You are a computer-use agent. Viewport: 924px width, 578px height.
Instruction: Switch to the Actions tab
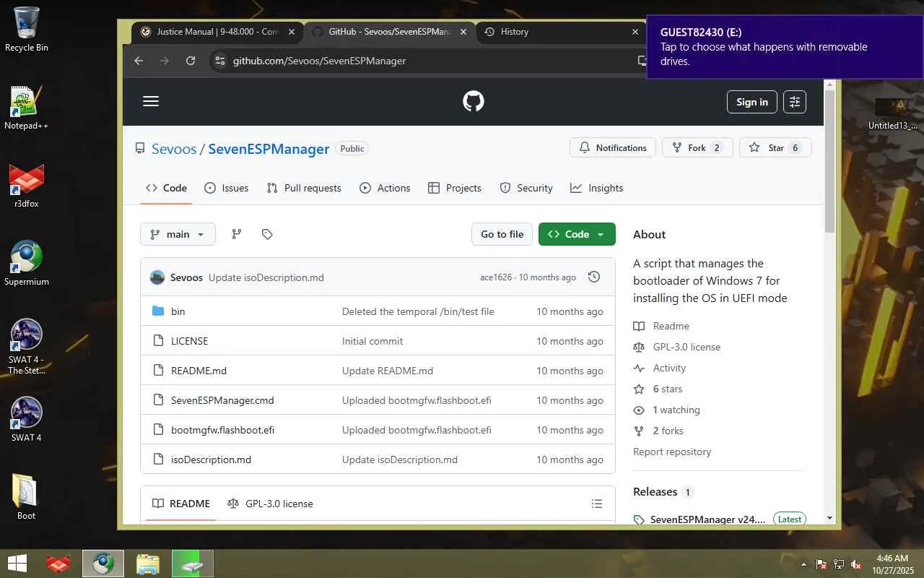tap(385, 188)
